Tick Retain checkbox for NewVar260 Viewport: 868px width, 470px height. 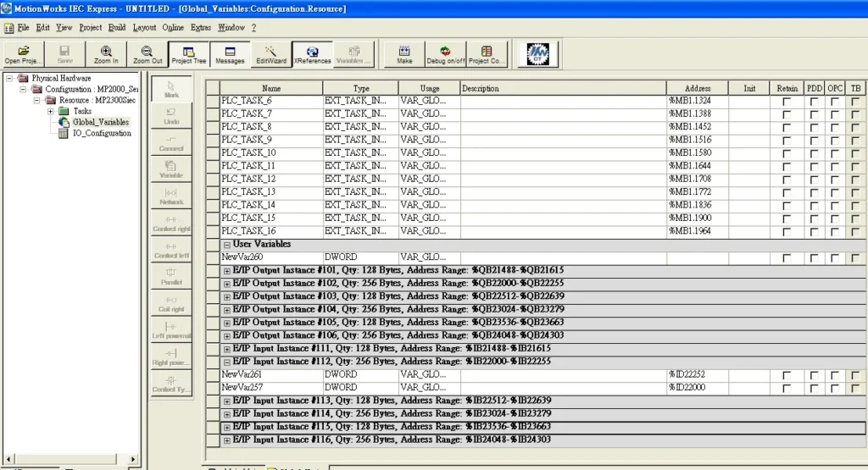786,257
